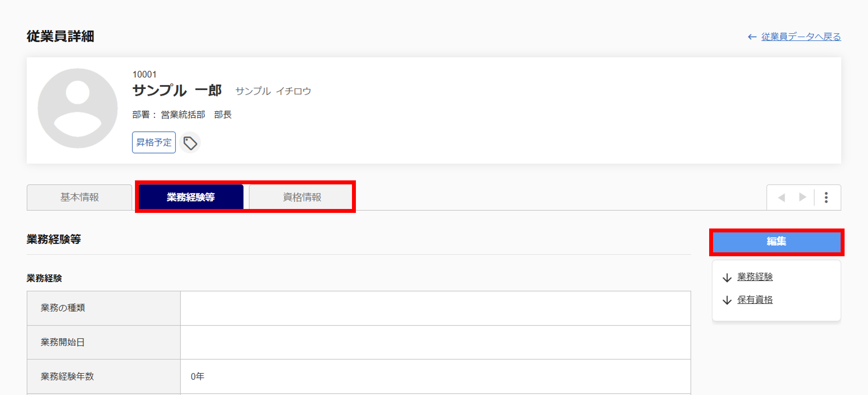Go to next employee with right arrow
Viewport: 868px width, 395px height.
802,198
